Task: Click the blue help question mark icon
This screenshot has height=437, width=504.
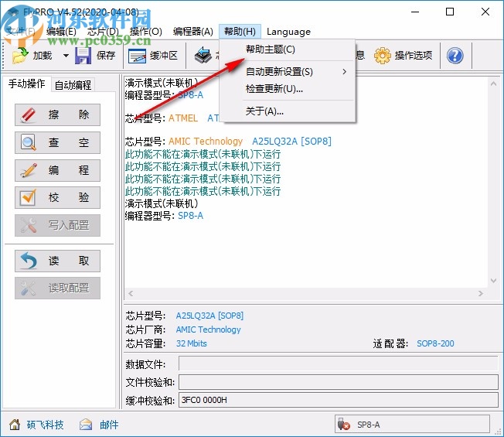Action: point(455,56)
